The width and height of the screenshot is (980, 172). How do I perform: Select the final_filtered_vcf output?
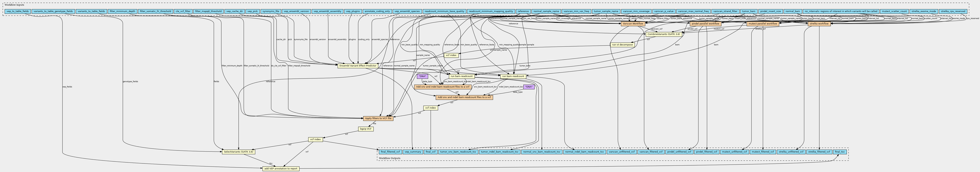click(x=390, y=152)
